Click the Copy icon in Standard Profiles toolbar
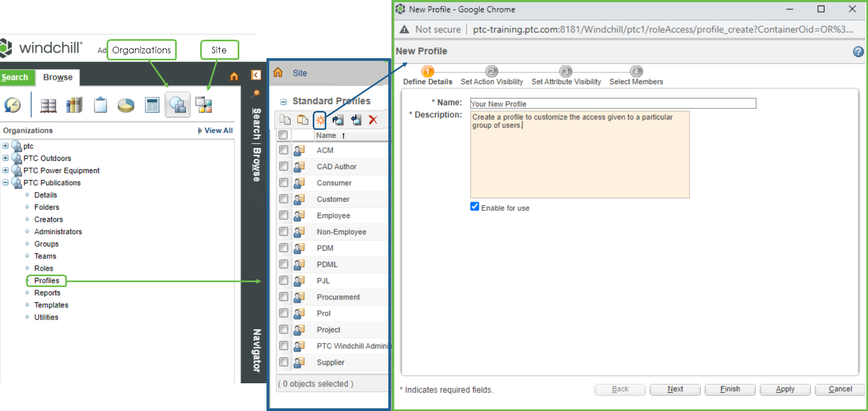Viewport: 868px width, 411px height. click(x=285, y=120)
